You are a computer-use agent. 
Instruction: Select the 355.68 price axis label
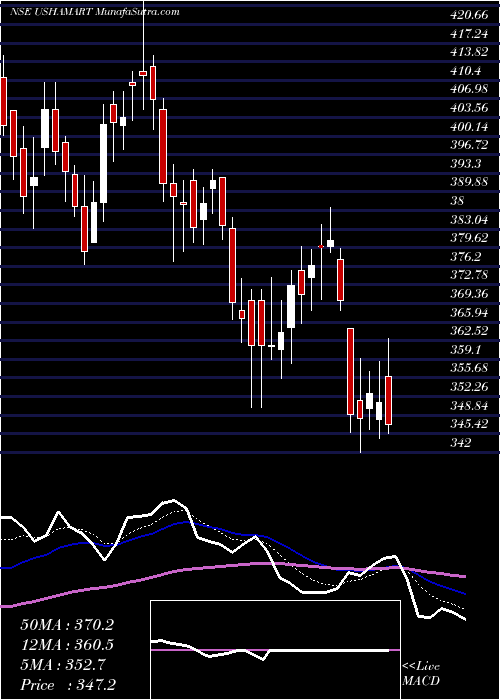[x=468, y=368]
